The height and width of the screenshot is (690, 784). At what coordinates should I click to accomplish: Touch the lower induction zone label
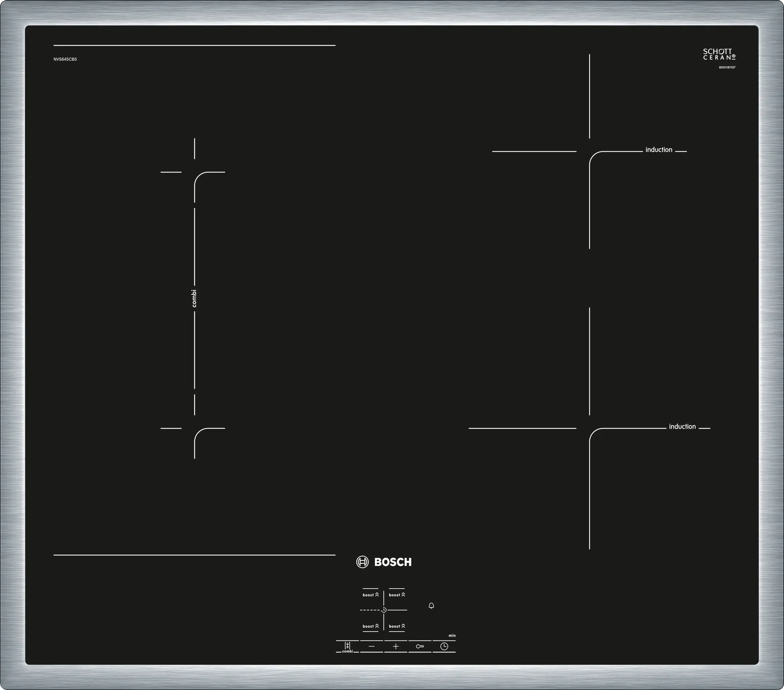[x=682, y=426]
